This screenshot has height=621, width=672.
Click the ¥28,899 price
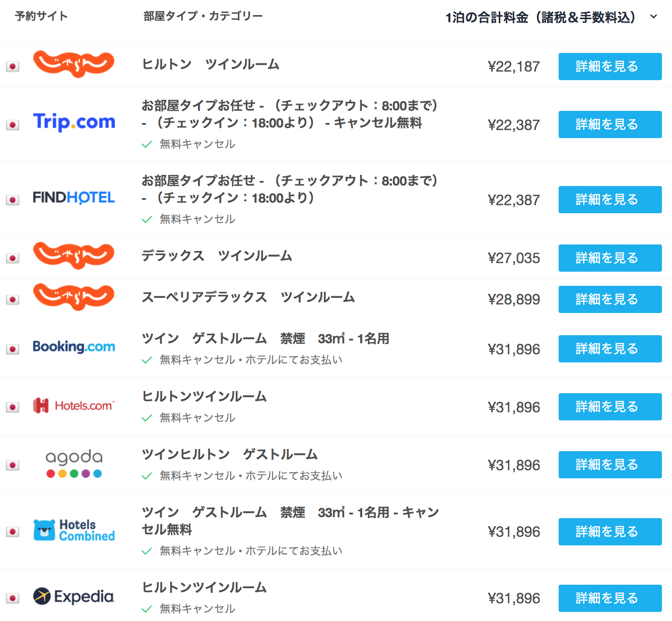click(x=514, y=299)
